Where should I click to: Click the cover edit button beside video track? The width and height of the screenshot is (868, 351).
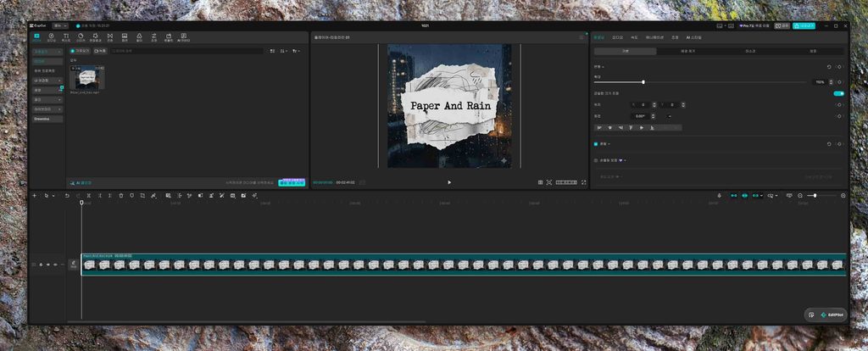(x=73, y=265)
